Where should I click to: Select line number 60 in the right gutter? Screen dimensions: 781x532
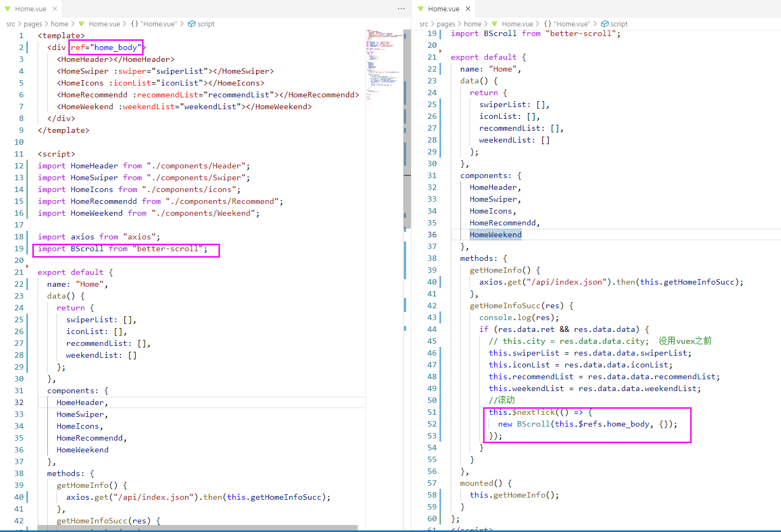pos(432,519)
